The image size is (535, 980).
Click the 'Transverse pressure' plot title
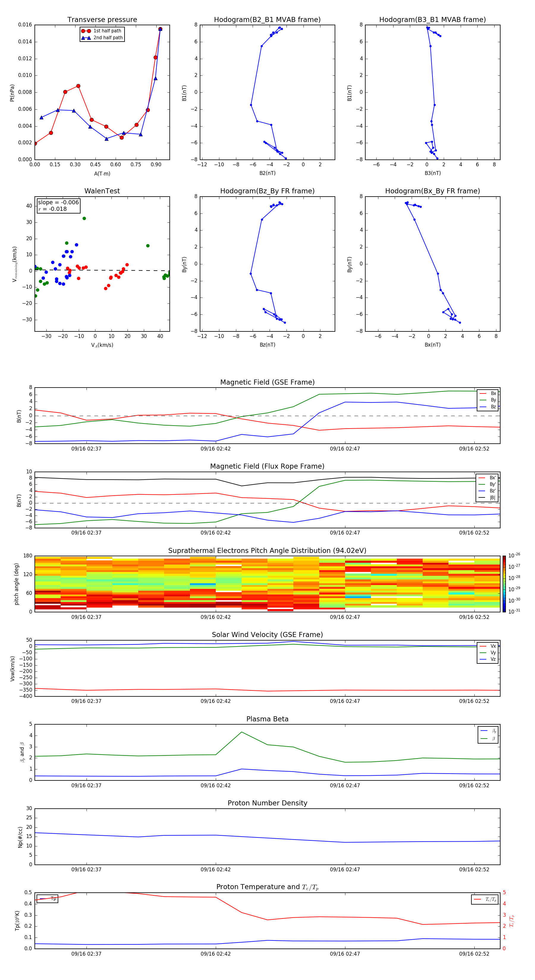point(102,20)
